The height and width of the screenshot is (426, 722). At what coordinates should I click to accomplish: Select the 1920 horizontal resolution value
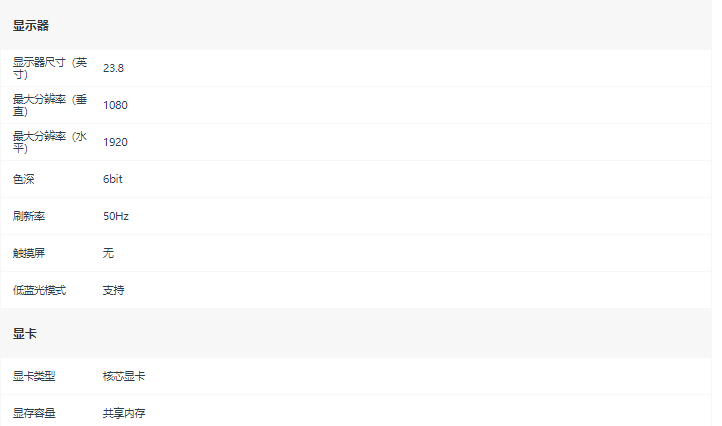tap(115, 142)
